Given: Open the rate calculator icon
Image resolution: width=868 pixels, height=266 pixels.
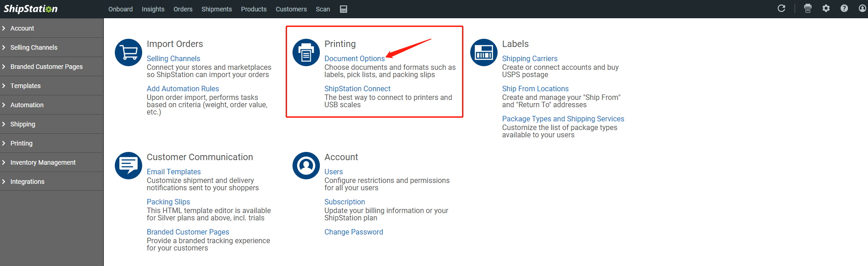Looking at the screenshot, I should 344,9.
